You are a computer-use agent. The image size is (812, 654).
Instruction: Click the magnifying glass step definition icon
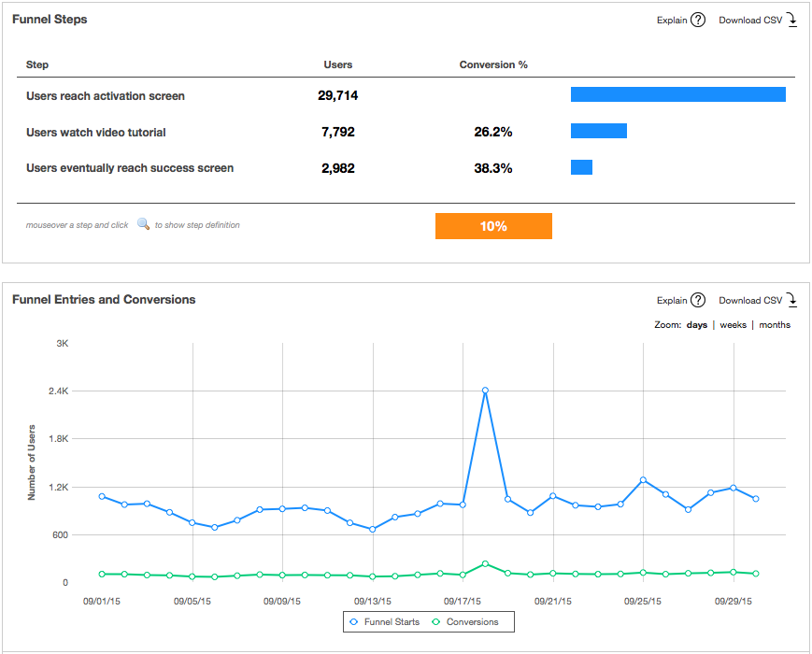pyautogui.click(x=143, y=224)
